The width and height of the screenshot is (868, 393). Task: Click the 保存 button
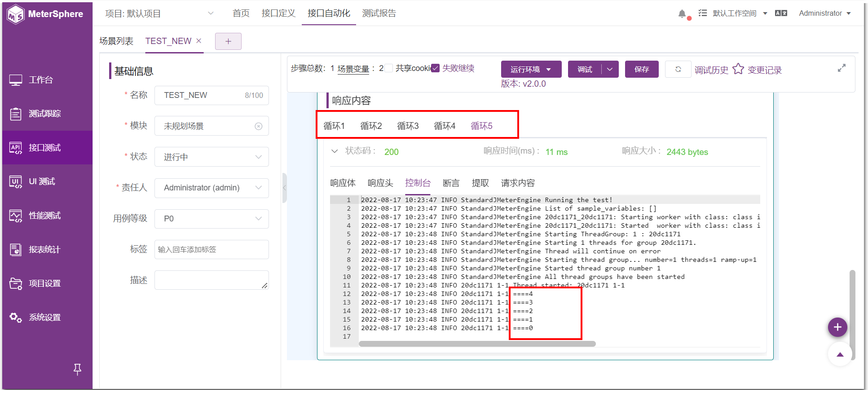pyautogui.click(x=642, y=69)
